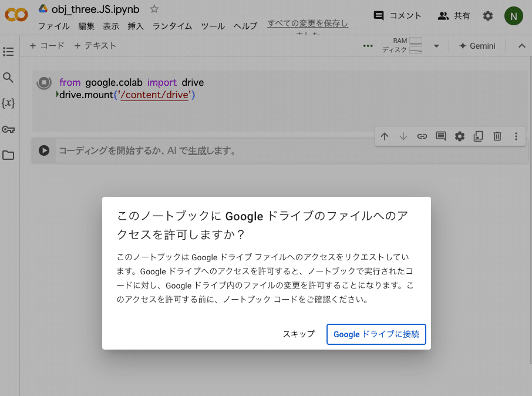Open the Gemini assistant

point(477,46)
